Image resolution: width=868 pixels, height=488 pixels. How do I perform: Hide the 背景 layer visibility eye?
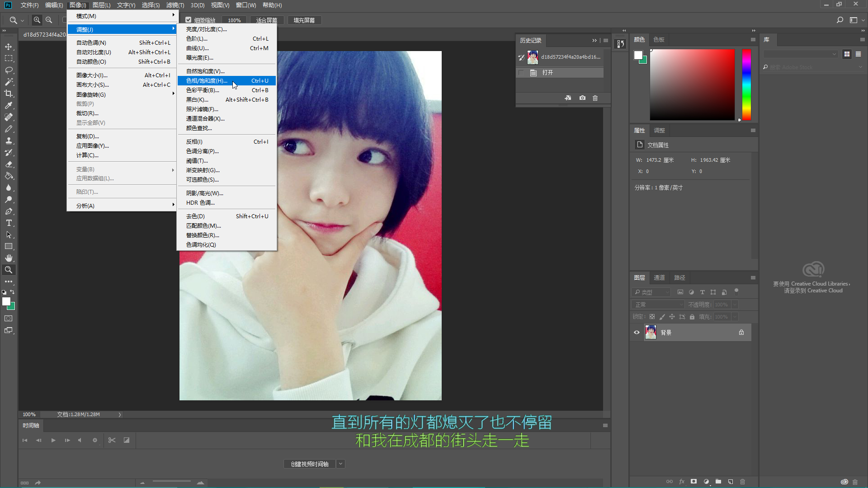click(637, 333)
